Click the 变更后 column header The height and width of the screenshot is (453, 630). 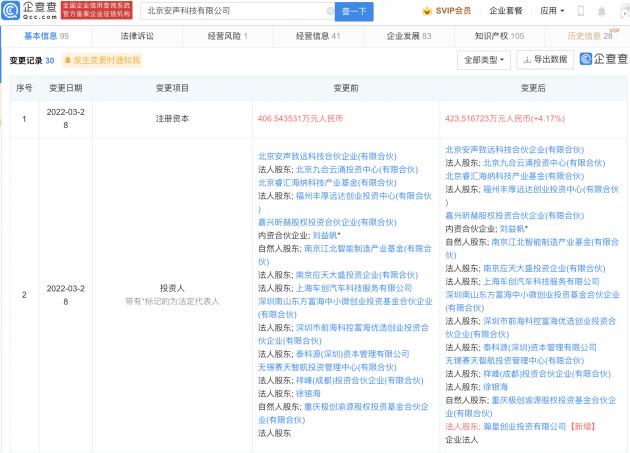tap(533, 88)
